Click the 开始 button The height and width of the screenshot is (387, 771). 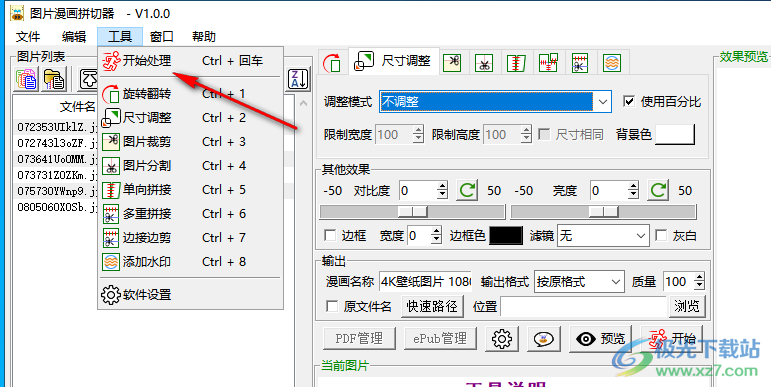click(672, 339)
